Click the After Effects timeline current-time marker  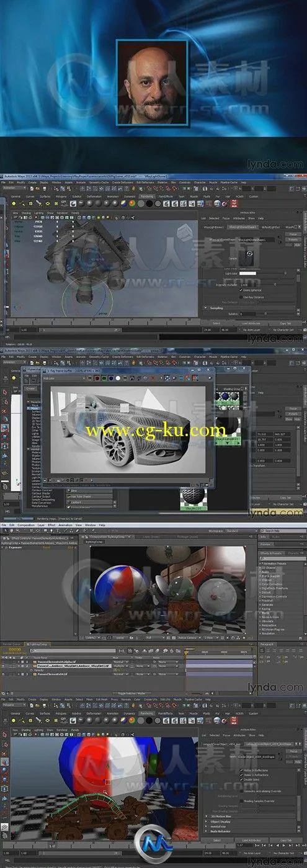tap(185, 651)
